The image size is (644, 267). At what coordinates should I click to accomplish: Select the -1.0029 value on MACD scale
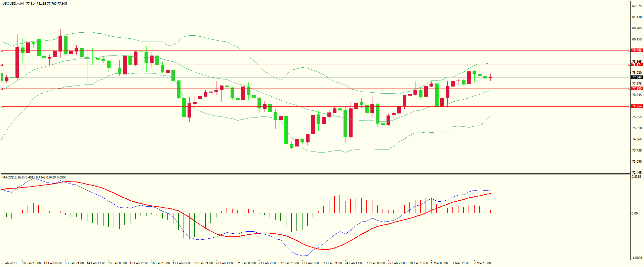pyautogui.click(x=637, y=258)
